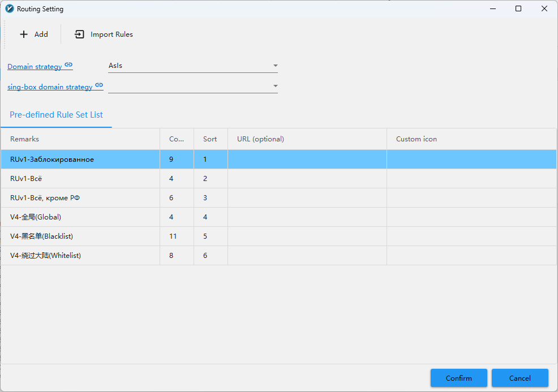Click link icon beside sing-box domain strategy
Image resolution: width=558 pixels, height=392 pixels.
pos(99,85)
